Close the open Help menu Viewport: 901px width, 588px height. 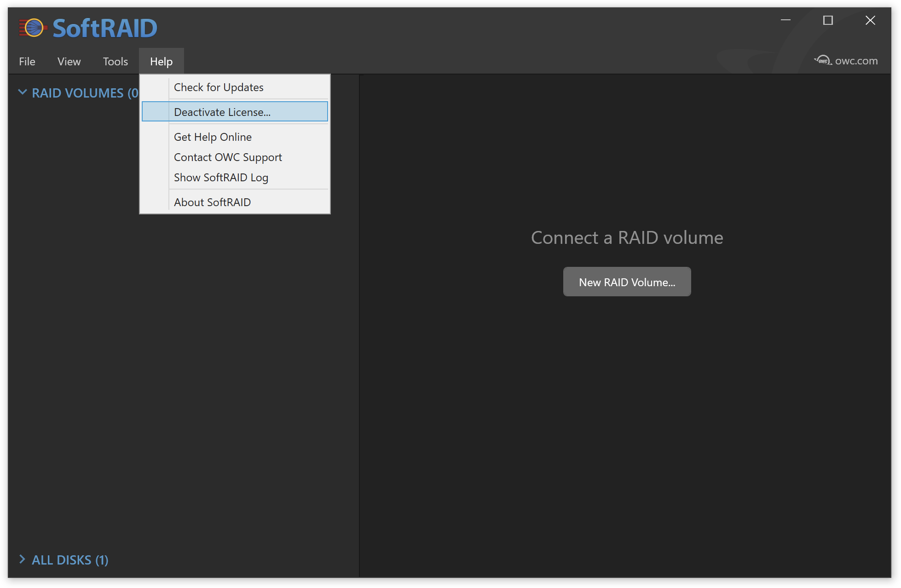[x=161, y=62]
